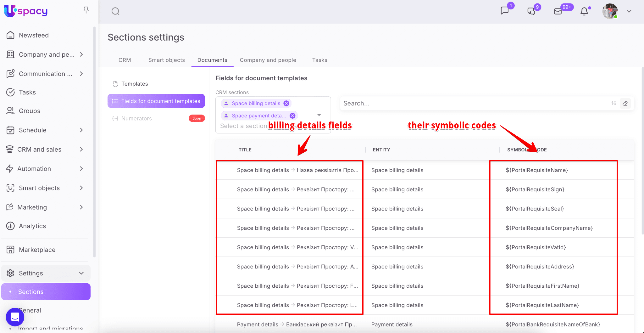The width and height of the screenshot is (644, 333).
Task: Pin the sidebar with the pin icon
Action: [x=86, y=10]
